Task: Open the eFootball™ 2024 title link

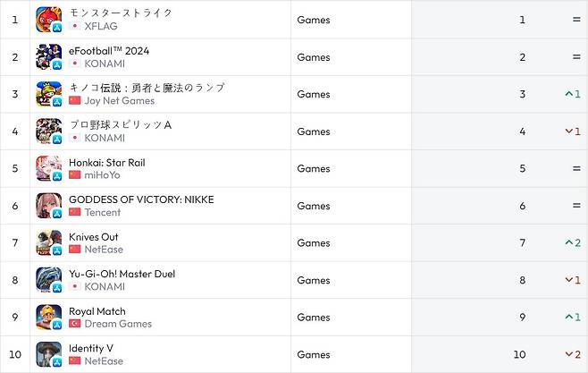Action: coord(109,51)
